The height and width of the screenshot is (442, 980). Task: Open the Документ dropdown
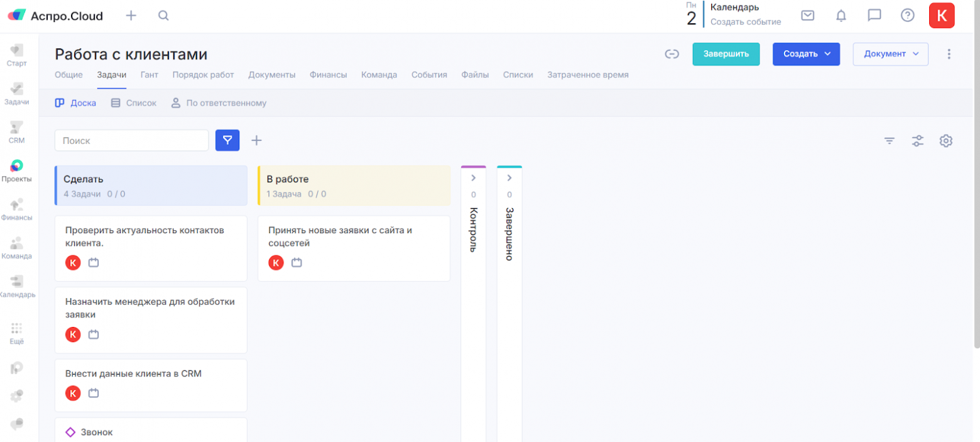click(890, 54)
